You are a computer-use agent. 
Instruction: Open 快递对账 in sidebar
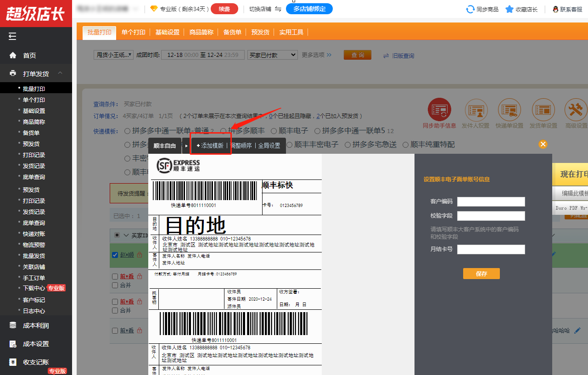[34, 234]
